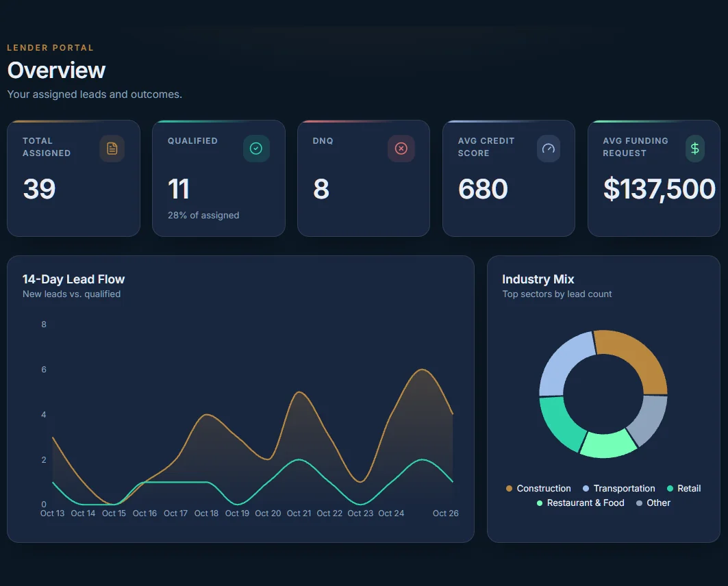Click the 'QUALIFIED' card label
This screenshot has width=728, height=586.
pos(192,140)
